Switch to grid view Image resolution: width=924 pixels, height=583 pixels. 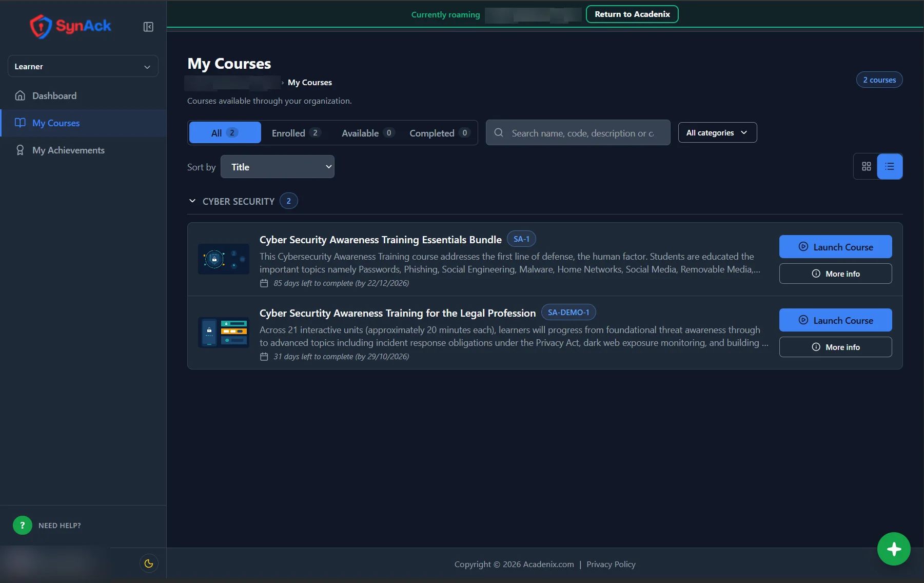pyautogui.click(x=866, y=167)
